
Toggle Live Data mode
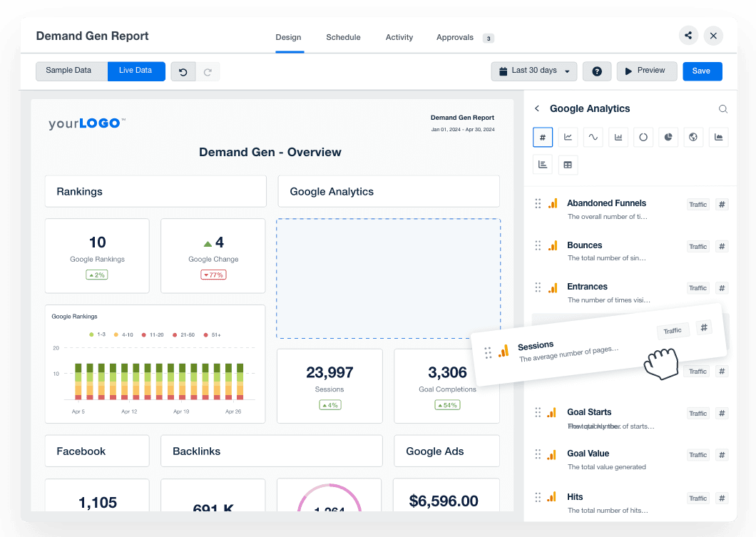click(136, 71)
